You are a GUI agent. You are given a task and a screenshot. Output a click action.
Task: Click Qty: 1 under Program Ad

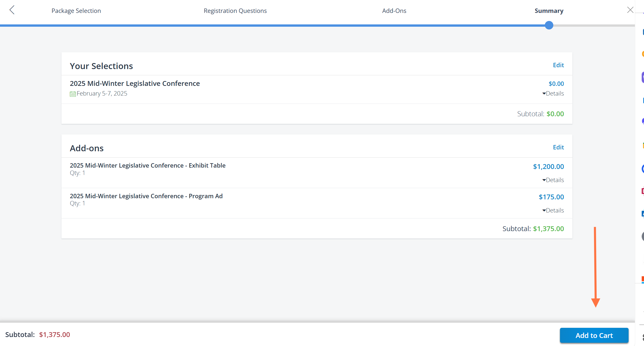click(x=78, y=204)
